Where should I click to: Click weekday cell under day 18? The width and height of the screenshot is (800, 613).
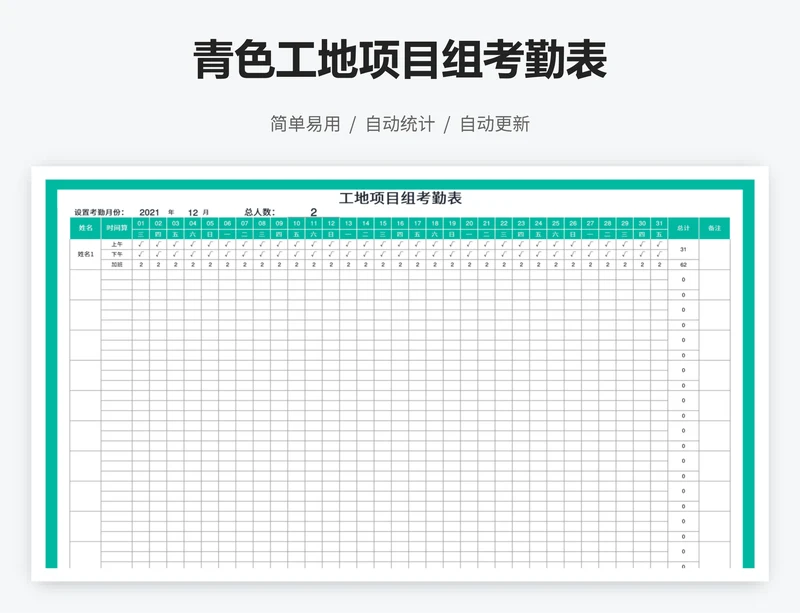coord(435,234)
